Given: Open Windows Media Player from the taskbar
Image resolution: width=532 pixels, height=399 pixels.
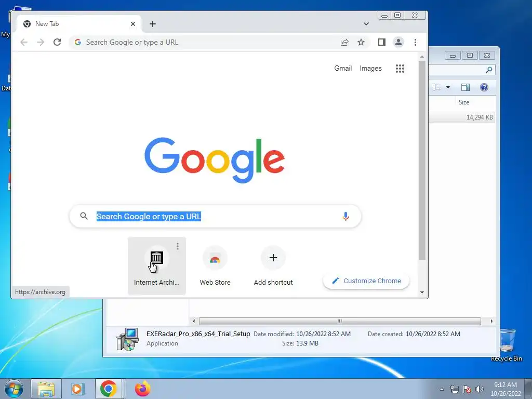Looking at the screenshot, I should click(x=78, y=389).
